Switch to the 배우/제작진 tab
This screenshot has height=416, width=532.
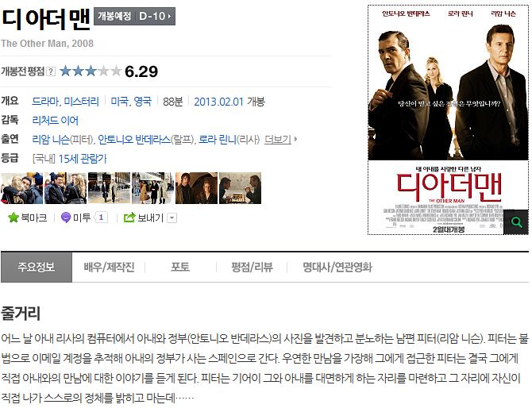[109, 267]
